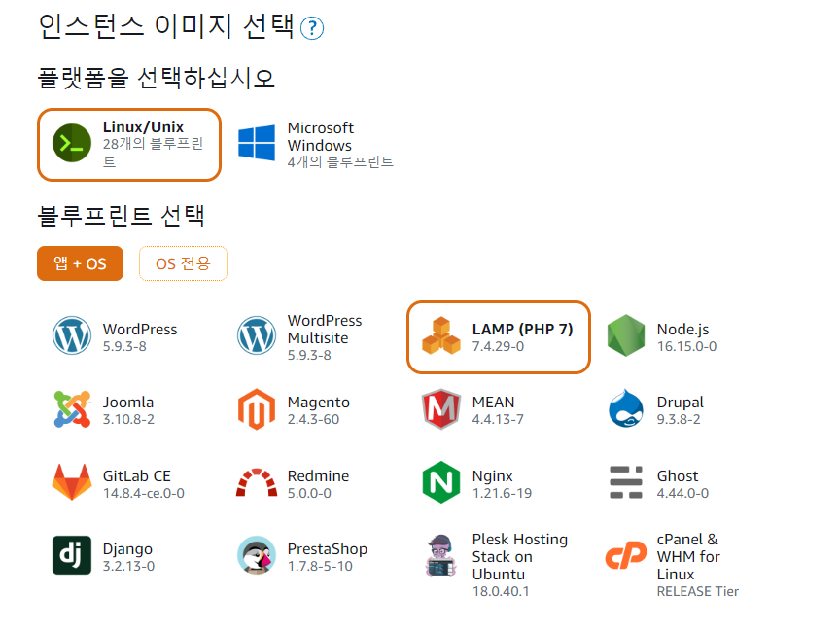
Task: Click version text 1.21.6-19
Action: tap(502, 493)
